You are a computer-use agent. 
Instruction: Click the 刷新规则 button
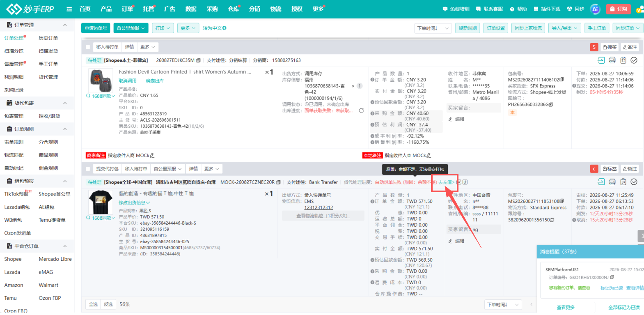[x=468, y=28]
